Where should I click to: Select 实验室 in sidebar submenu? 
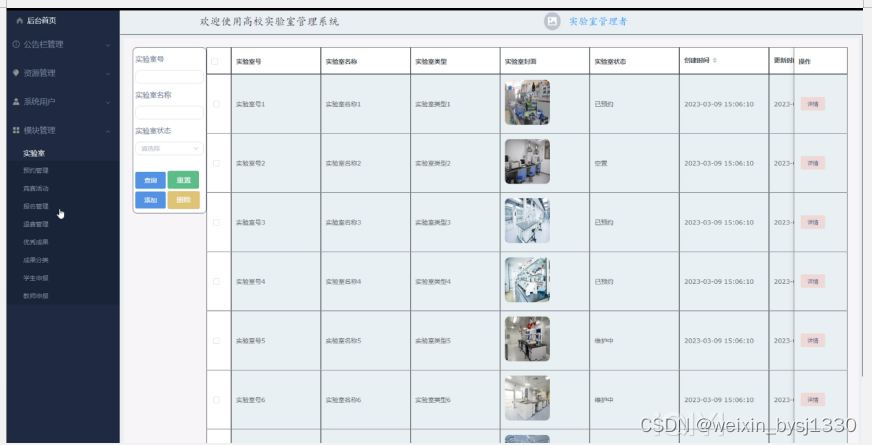click(x=34, y=153)
